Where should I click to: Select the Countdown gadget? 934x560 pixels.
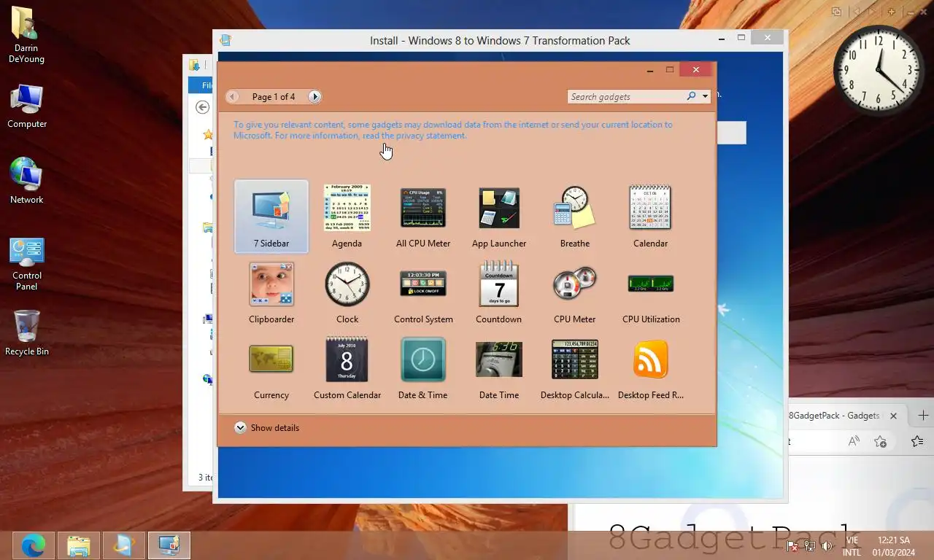coord(499,292)
